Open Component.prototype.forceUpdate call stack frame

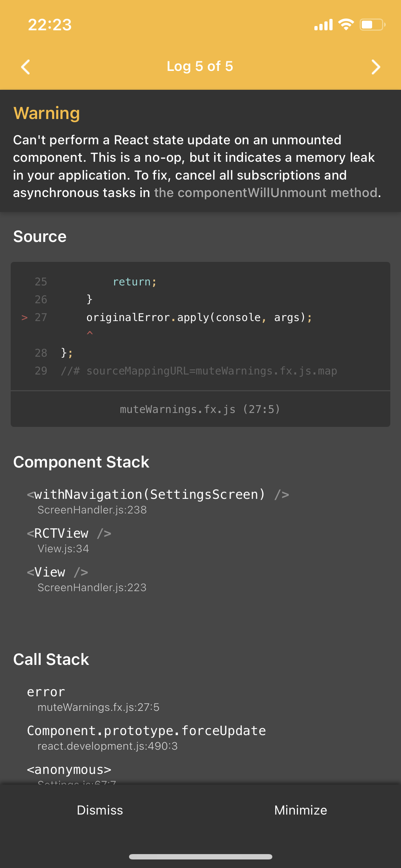pyautogui.click(x=146, y=730)
